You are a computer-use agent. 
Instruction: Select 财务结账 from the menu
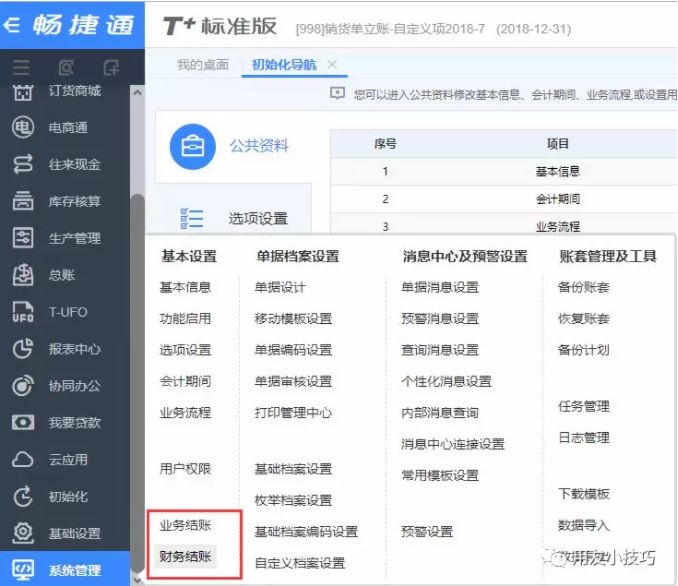pyautogui.click(x=185, y=555)
